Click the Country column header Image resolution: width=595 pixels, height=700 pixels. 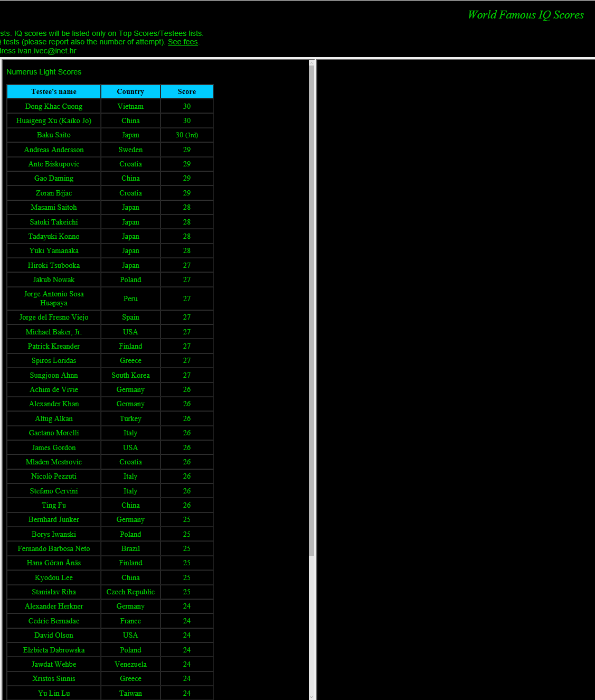click(130, 92)
